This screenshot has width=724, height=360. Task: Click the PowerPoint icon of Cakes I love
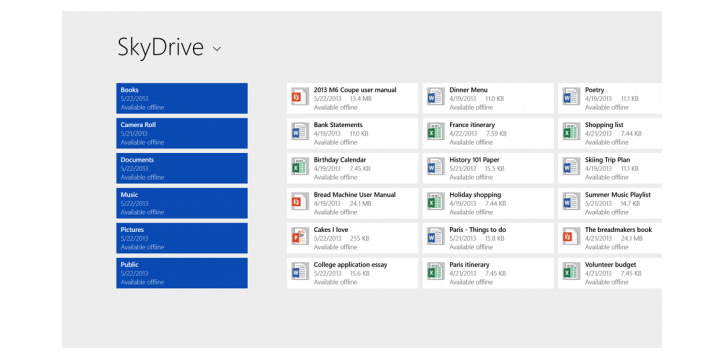coord(300,236)
